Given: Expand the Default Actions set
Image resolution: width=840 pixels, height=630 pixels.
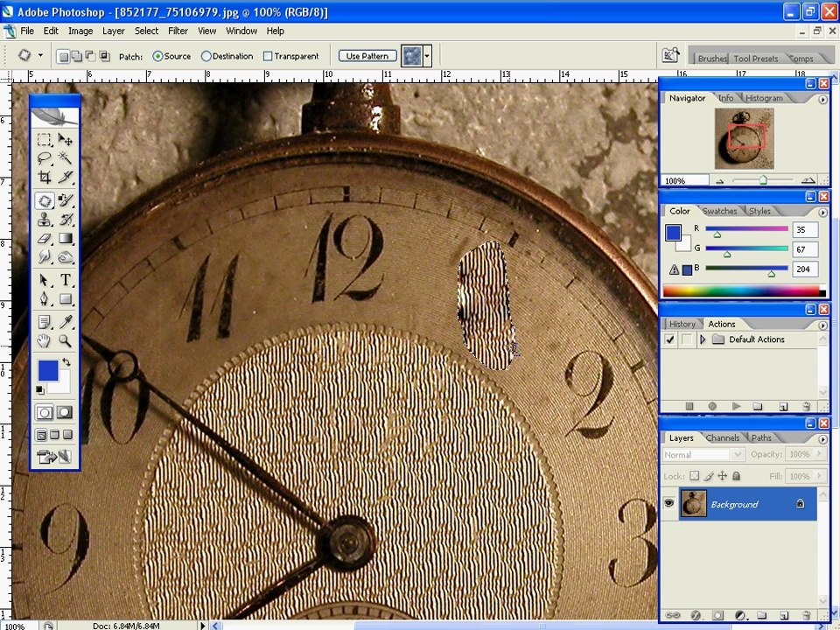Looking at the screenshot, I should 703,339.
